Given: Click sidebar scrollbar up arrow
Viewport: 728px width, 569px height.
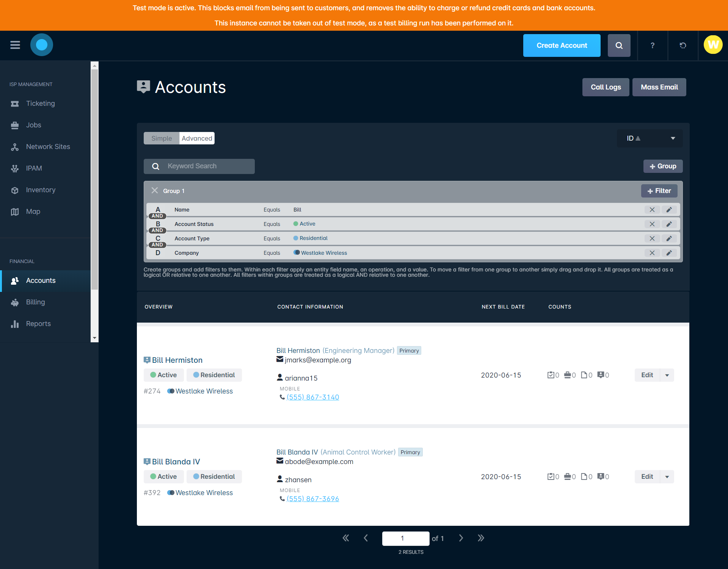Looking at the screenshot, I should click(x=94, y=66).
